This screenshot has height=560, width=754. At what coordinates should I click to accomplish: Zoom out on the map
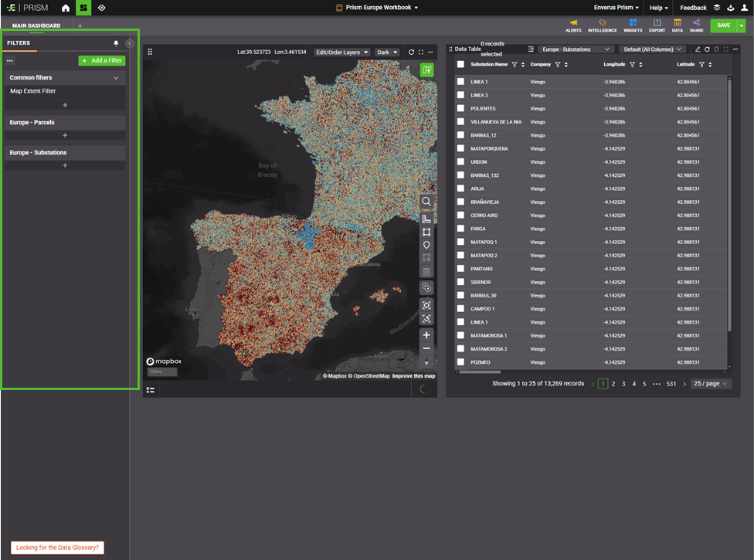pos(426,348)
